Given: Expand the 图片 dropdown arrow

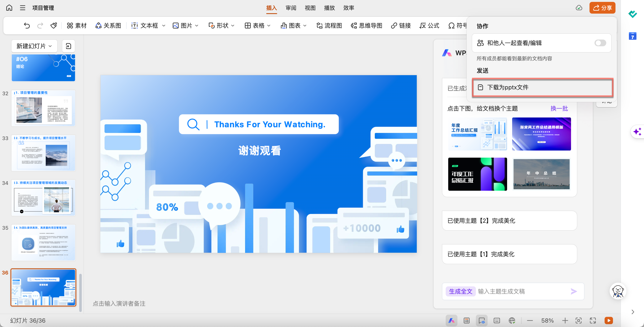Looking at the screenshot, I should (x=197, y=26).
